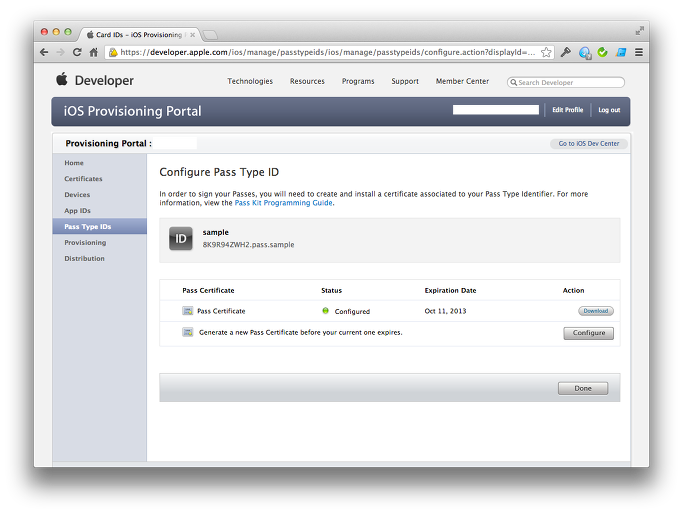
Task: Go back using browser back arrow
Action: (x=44, y=52)
